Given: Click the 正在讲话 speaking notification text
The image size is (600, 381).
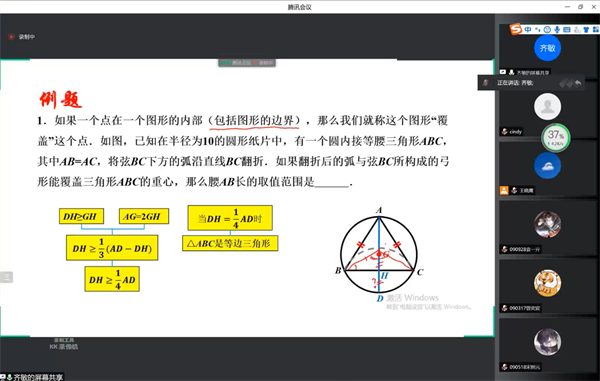Looking at the screenshot, I should [515, 83].
